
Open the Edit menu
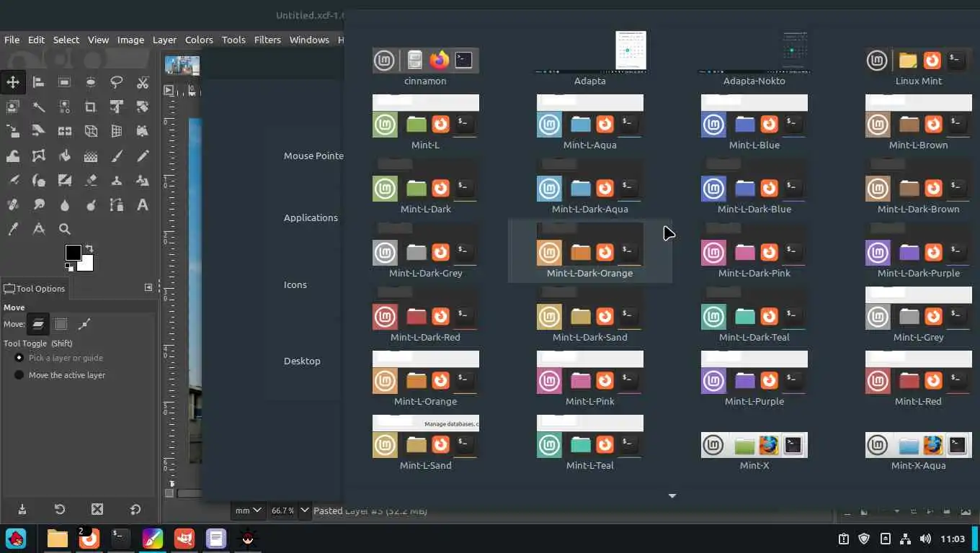[36, 40]
